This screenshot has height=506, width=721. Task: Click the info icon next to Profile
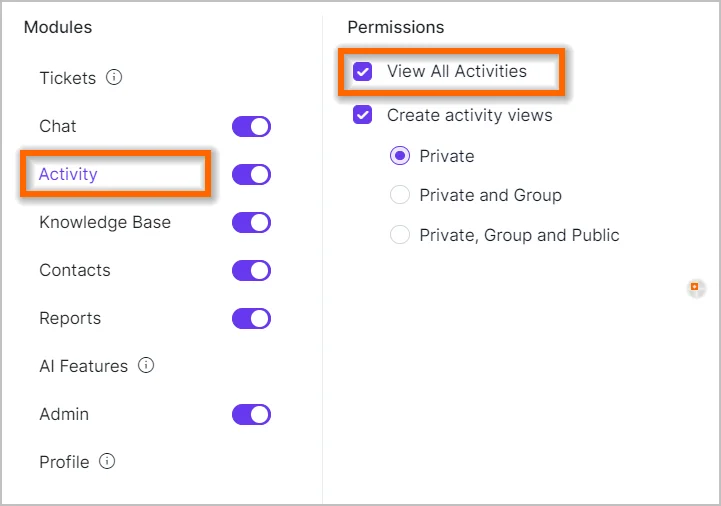(x=107, y=461)
